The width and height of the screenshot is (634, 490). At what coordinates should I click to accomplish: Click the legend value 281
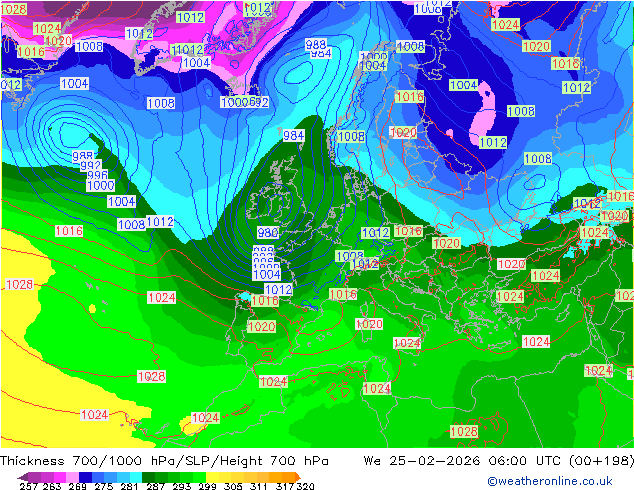(x=129, y=486)
